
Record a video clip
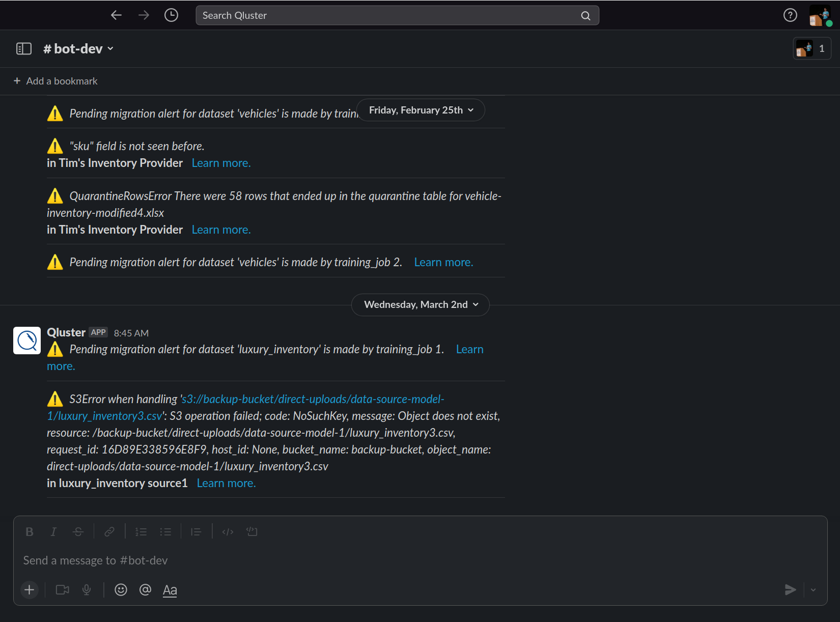[63, 590]
